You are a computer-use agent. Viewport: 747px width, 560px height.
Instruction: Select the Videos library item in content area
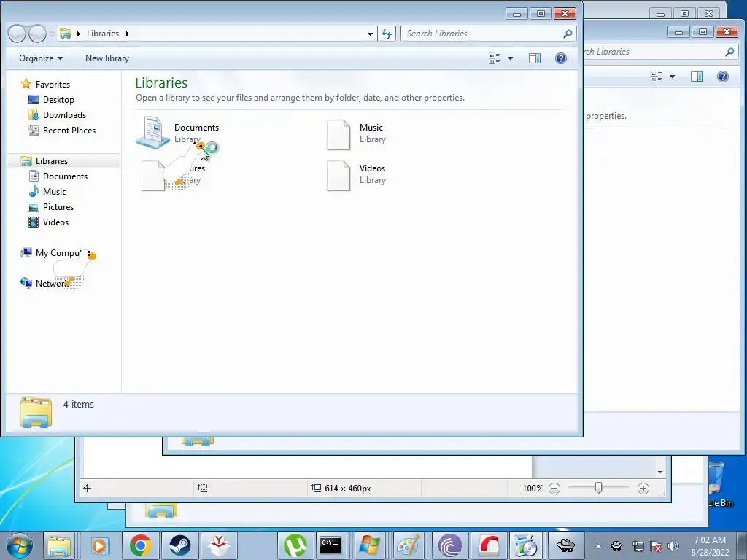click(357, 175)
